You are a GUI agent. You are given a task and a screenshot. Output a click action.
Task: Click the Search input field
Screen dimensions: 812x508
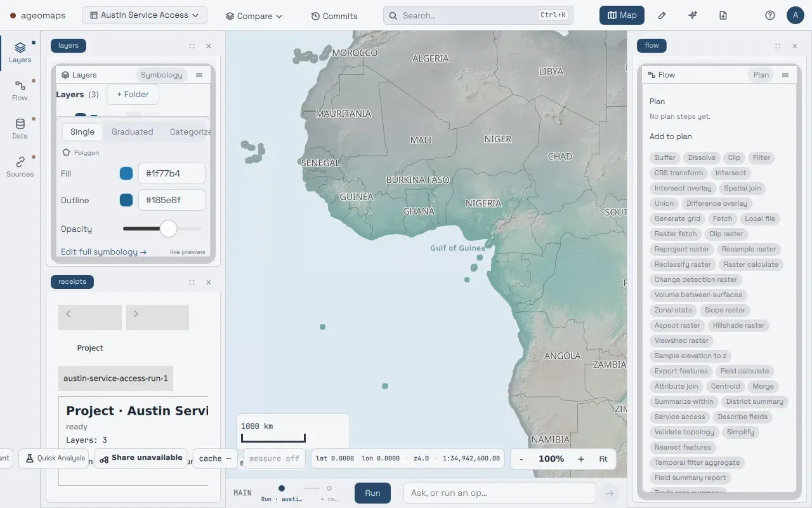click(x=478, y=15)
